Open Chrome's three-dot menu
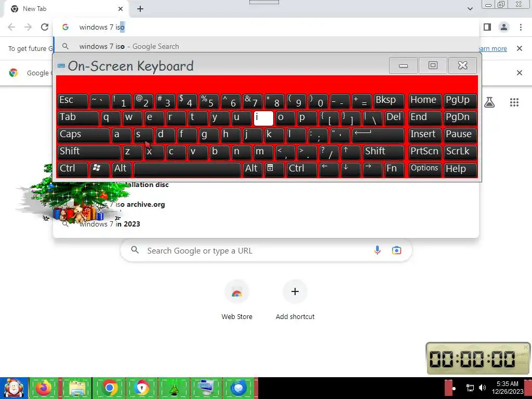This screenshot has width=532, height=399. (521, 27)
